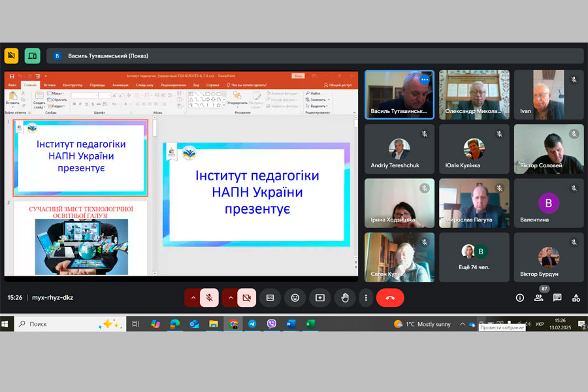588x392 pixels.
Task: Click the Save icon in PowerPoint title bar
Action: (12, 76)
